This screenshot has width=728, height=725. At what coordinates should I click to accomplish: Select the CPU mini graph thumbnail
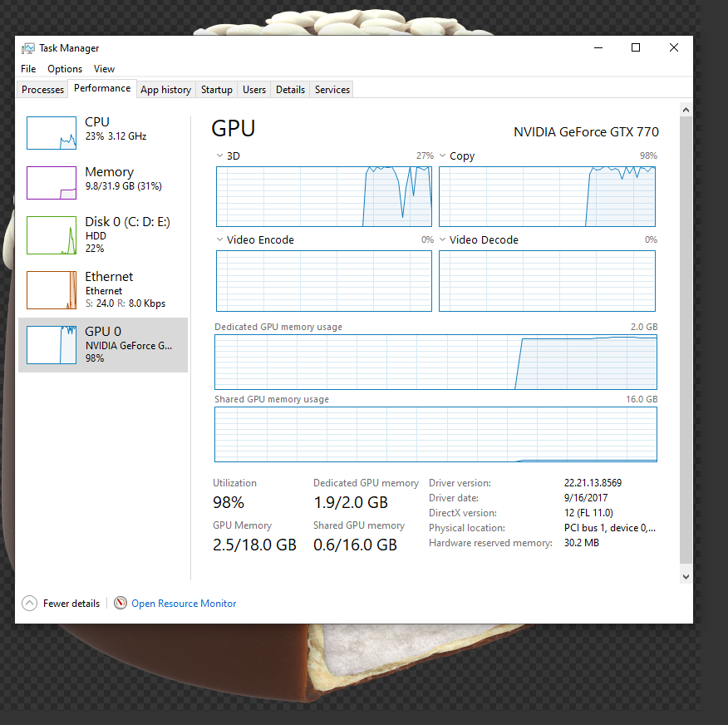pyautogui.click(x=52, y=133)
